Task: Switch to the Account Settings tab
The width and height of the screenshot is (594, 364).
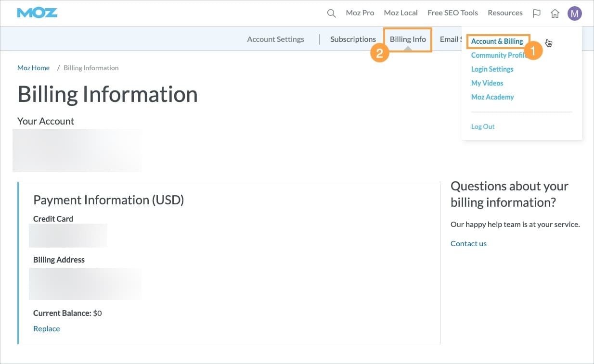Action: tap(275, 39)
